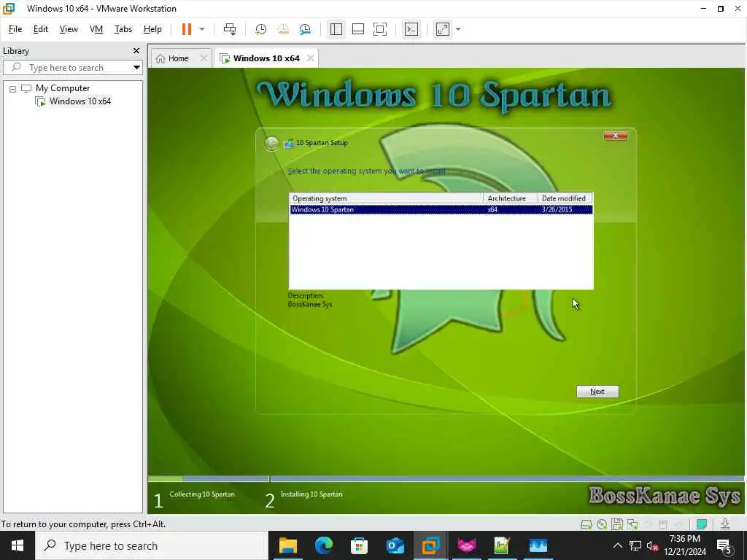Click the teal message log status icon

[x=701, y=524]
